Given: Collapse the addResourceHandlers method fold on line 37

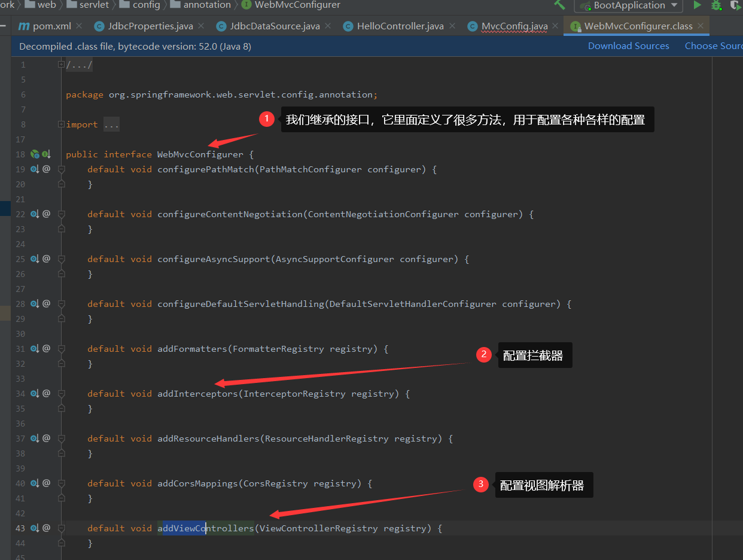Looking at the screenshot, I should (x=61, y=439).
